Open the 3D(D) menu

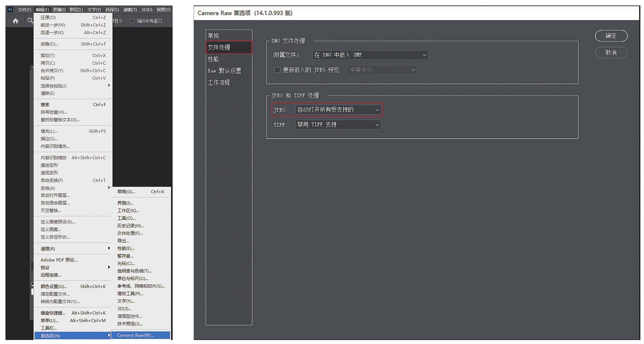pyautogui.click(x=147, y=10)
